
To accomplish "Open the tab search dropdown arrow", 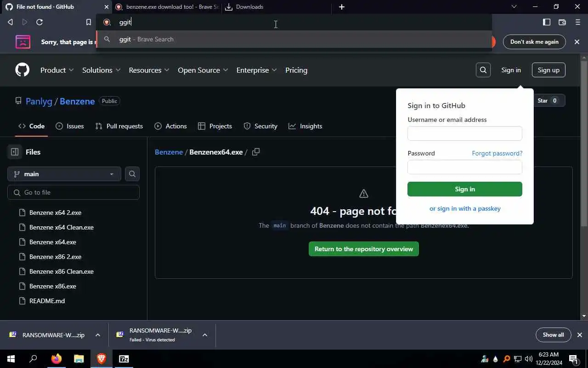I will [x=514, y=7].
